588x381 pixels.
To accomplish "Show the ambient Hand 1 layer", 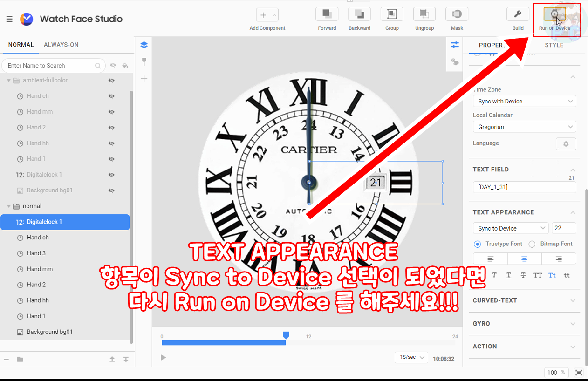I will [x=111, y=159].
